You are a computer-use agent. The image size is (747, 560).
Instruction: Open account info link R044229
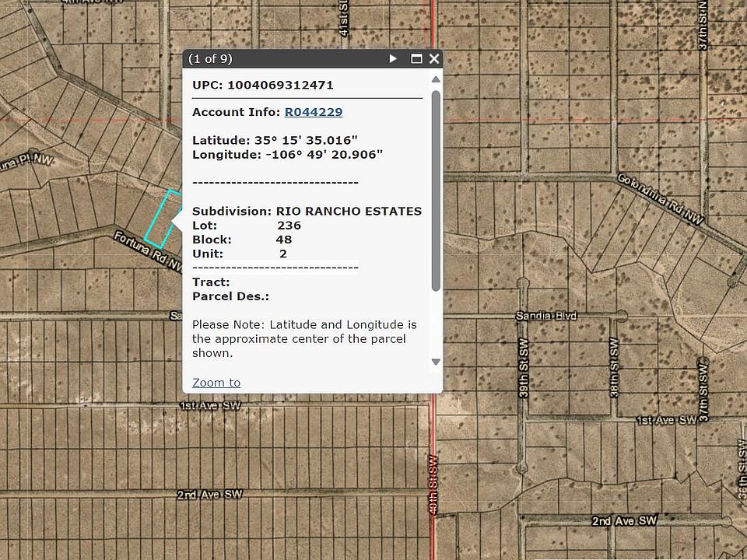(313, 112)
